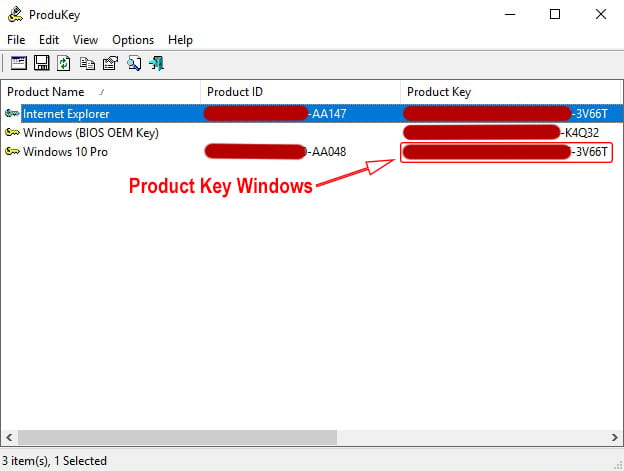Click the Save Selected Items floppy icon

[x=42, y=63]
